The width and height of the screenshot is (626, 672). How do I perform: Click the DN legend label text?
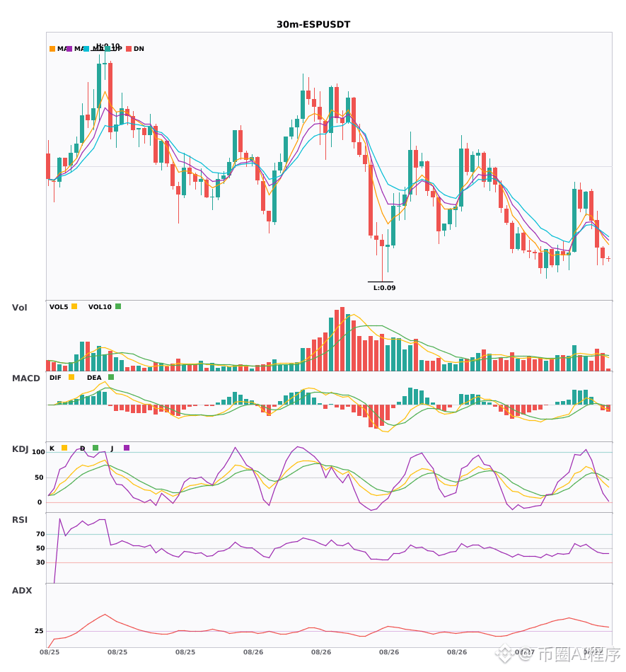tap(139, 49)
